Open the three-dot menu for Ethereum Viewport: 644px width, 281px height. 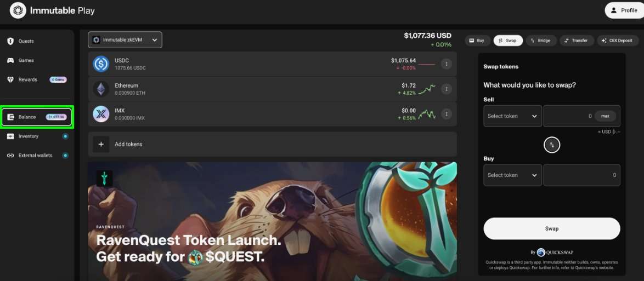click(x=447, y=89)
